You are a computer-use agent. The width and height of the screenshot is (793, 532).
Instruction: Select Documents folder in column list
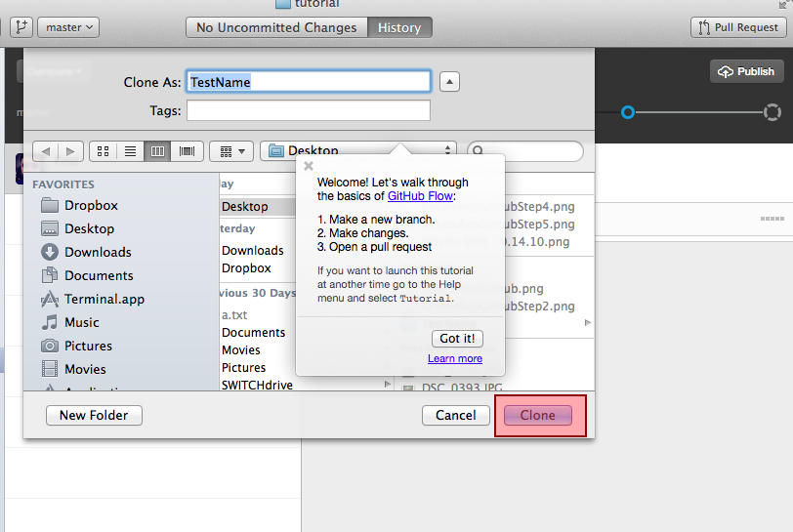253,332
